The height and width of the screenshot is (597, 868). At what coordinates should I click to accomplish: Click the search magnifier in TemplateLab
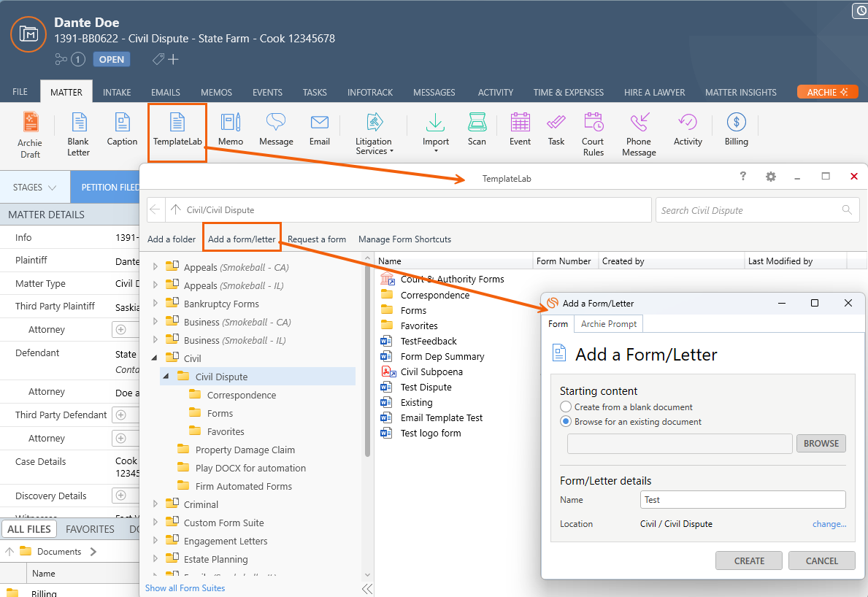click(846, 209)
